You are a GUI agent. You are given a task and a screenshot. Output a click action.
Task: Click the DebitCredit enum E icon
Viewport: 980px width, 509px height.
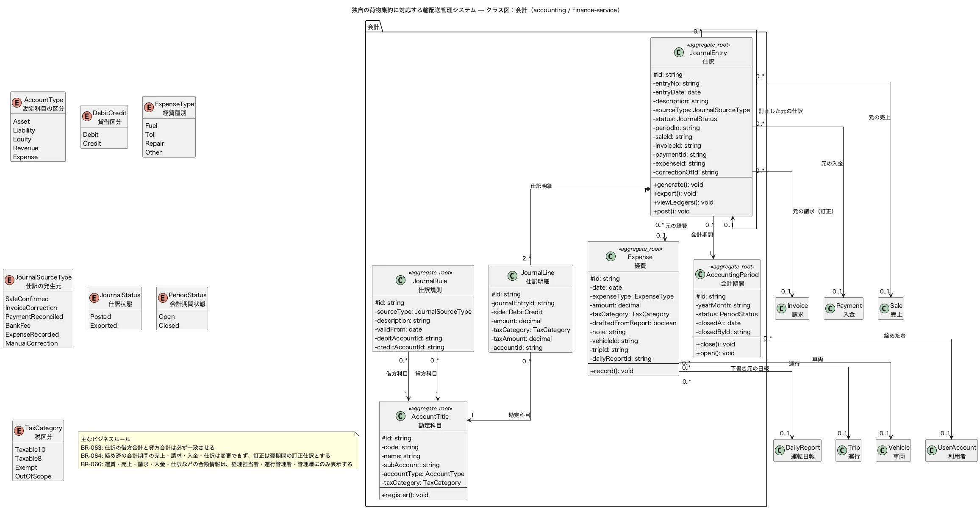(87, 116)
